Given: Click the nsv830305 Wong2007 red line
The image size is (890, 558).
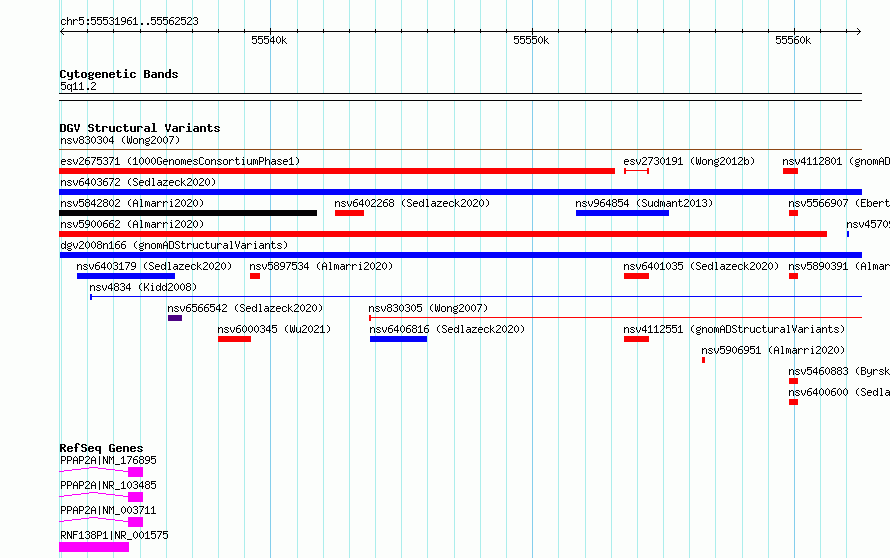Looking at the screenshot, I should pos(615,317).
